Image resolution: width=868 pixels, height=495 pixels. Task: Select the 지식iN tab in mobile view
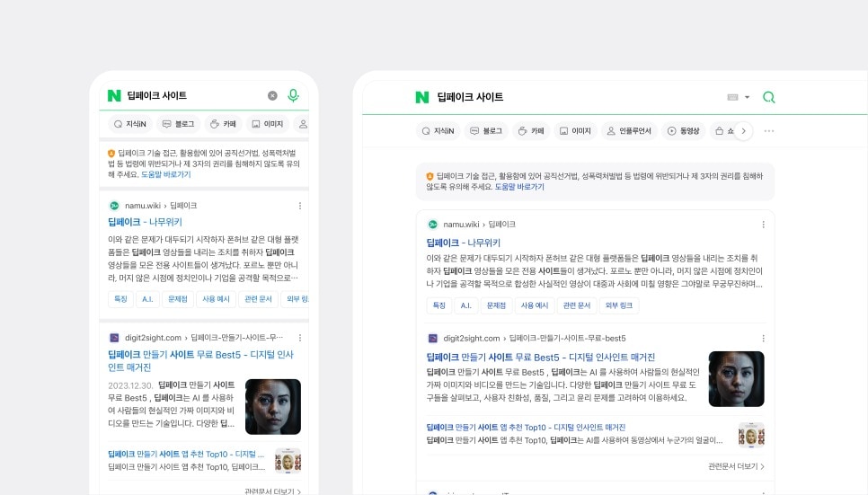pyautogui.click(x=130, y=124)
